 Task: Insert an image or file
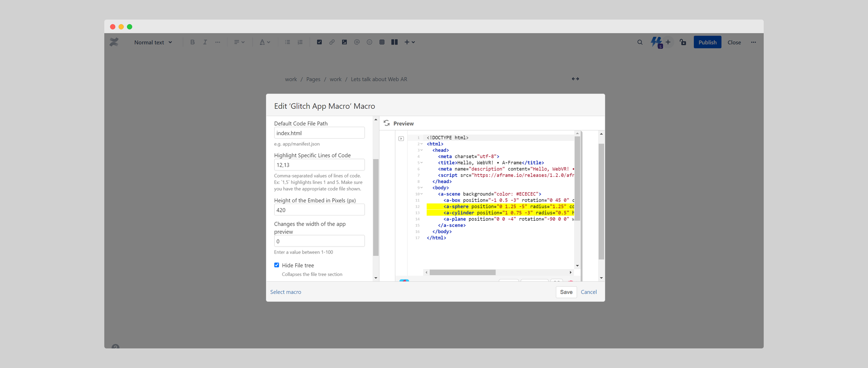click(x=344, y=42)
